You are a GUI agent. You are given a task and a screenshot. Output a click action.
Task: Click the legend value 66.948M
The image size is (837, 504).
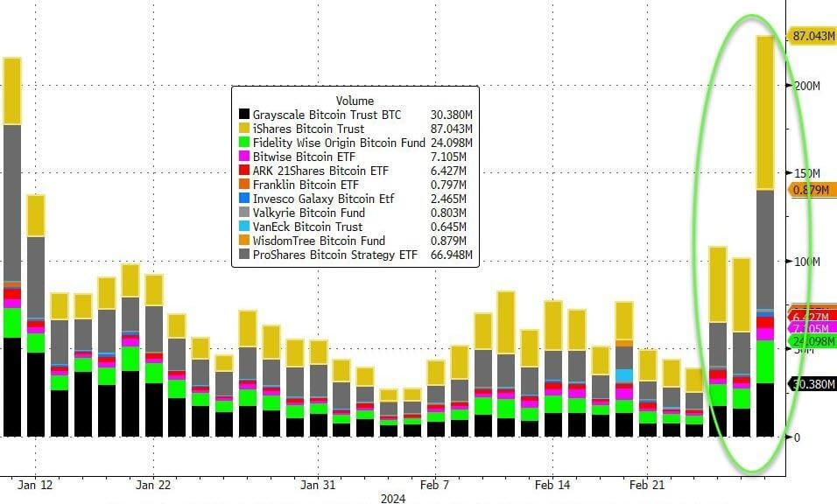point(452,255)
